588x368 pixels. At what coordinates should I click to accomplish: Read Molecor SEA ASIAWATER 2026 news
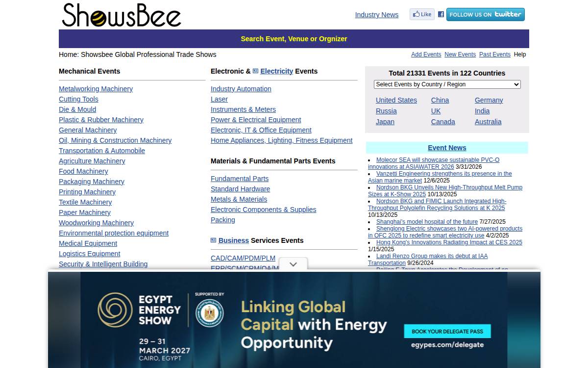[x=434, y=163]
